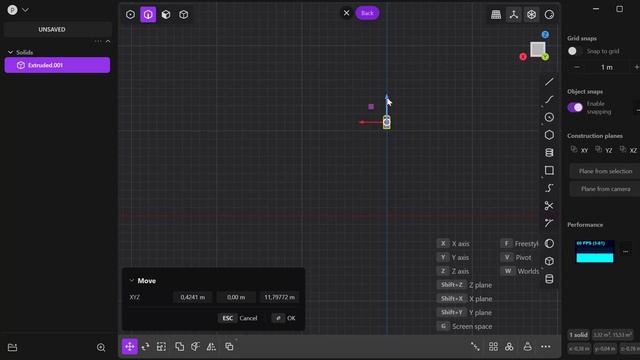
Task: Disable the Enable snapping toggle
Action: pos(575,107)
